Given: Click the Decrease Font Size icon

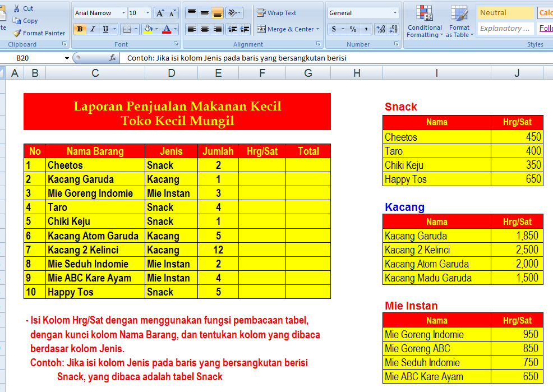Looking at the screenshot, I should [x=172, y=13].
